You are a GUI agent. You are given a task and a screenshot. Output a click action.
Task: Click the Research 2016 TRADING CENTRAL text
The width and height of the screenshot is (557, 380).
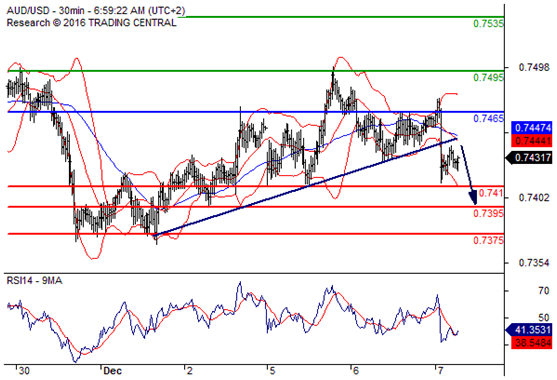(91, 23)
